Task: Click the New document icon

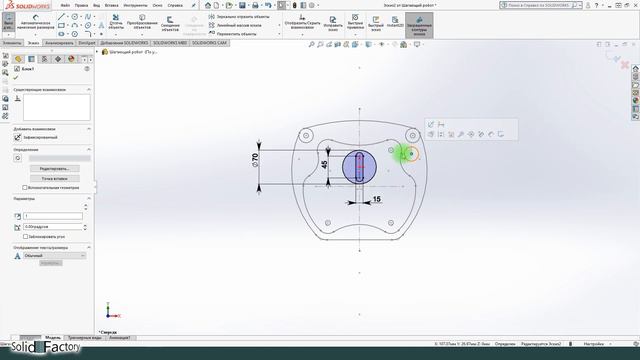Action: click(216, 5)
